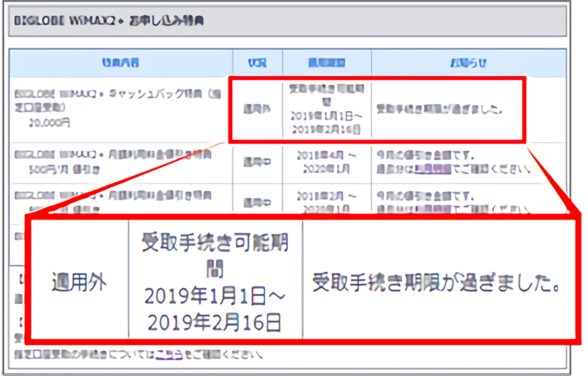Screen dimensions: 588x376
Task: Select the '適用中' status in the 2018年2月 row
Action: coord(257,202)
